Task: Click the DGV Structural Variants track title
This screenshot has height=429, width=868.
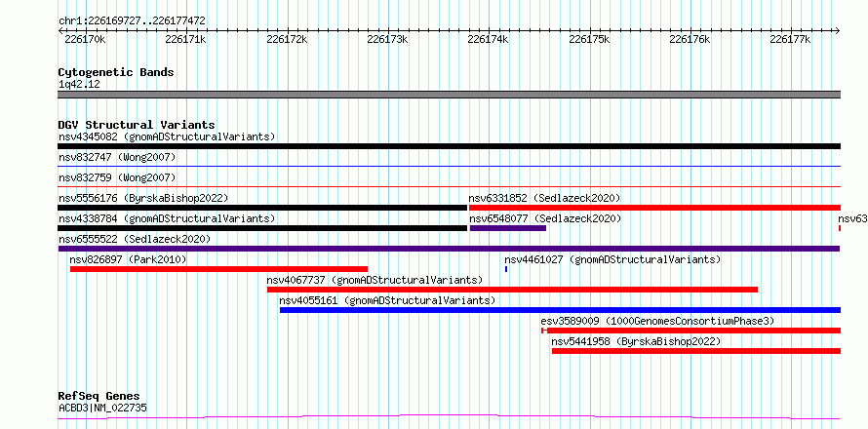Action: 137,125
